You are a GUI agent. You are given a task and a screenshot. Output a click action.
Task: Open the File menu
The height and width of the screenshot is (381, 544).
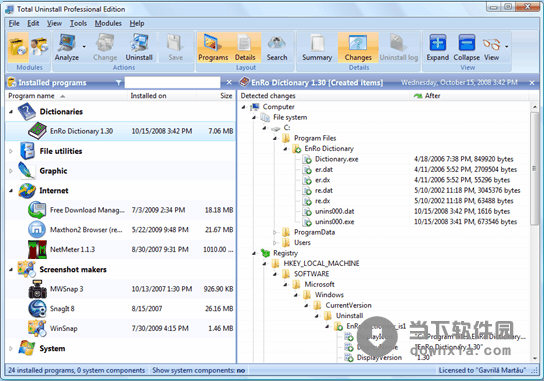[x=14, y=23]
